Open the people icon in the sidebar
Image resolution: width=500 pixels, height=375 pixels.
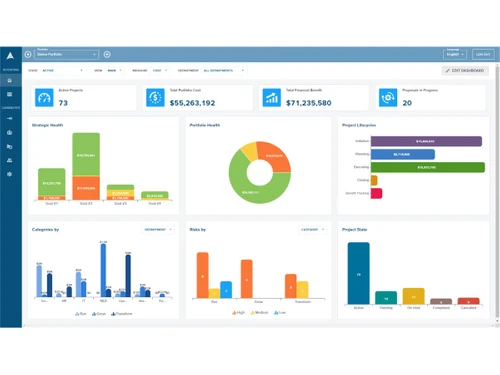[x=10, y=160]
